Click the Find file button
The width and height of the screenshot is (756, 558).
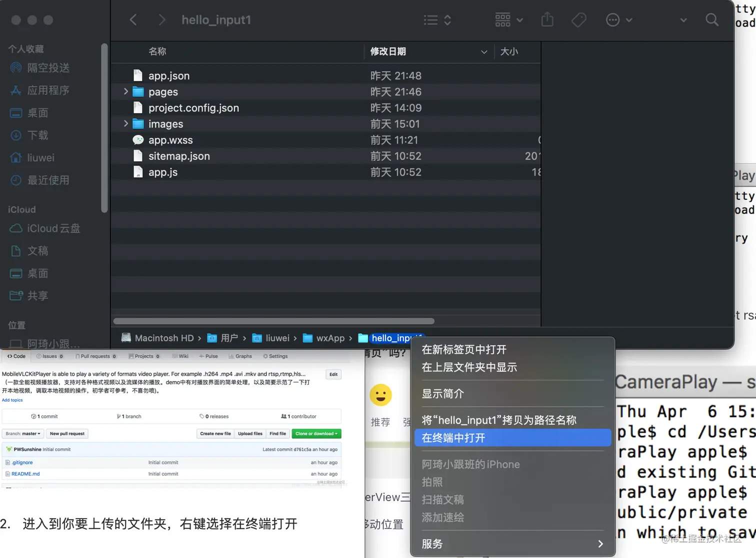[x=277, y=434]
